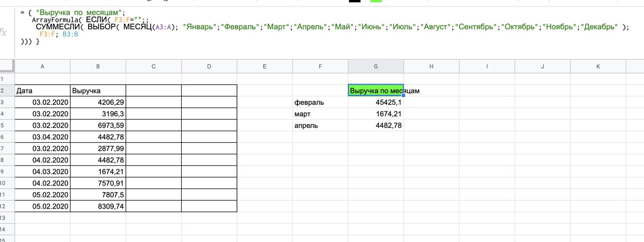Select row 6 header

click(7, 137)
